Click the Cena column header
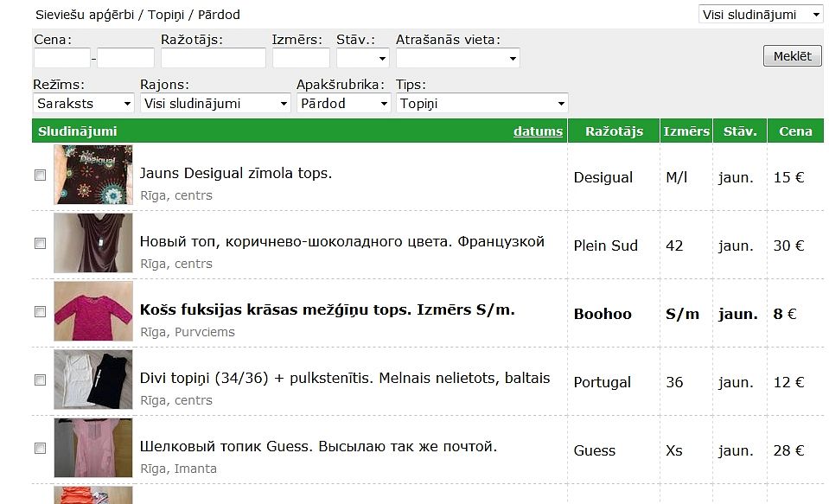This screenshot has height=504, width=829. tap(795, 131)
